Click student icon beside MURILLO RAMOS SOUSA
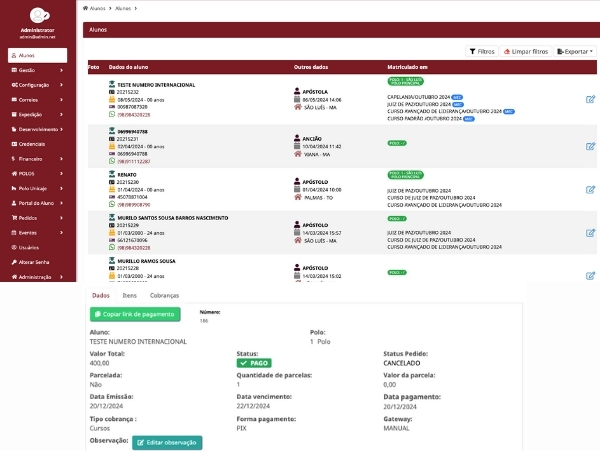 [x=112, y=261]
